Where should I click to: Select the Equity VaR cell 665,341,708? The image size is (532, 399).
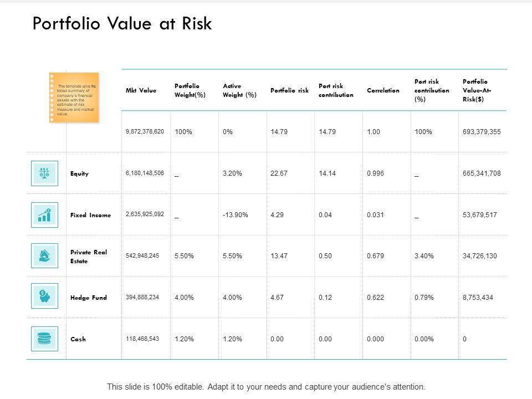point(482,173)
